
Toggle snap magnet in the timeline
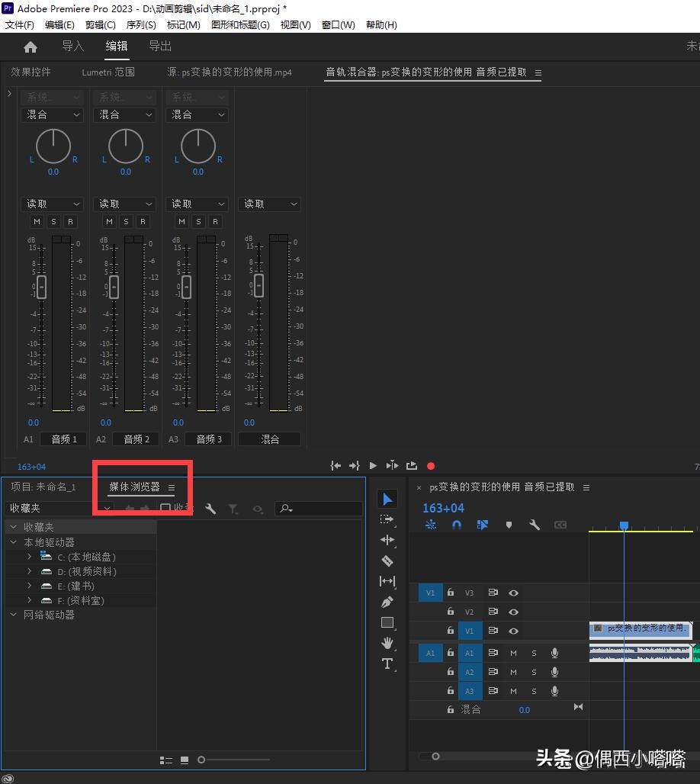457,525
